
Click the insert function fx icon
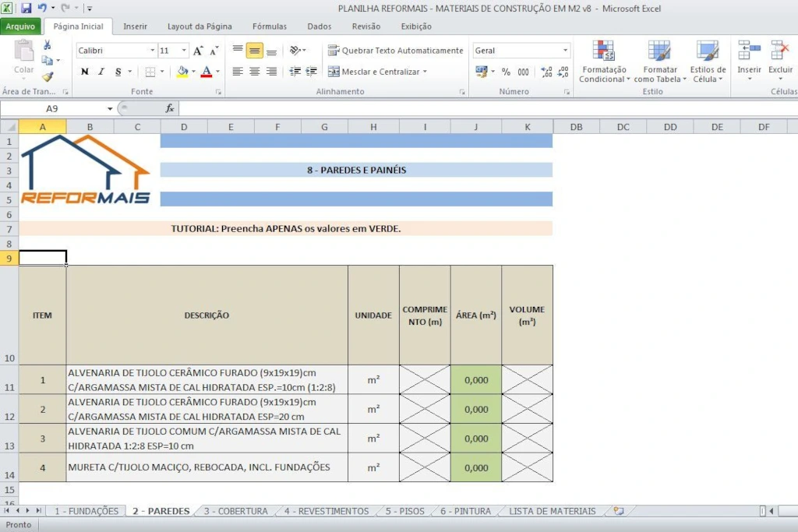point(170,108)
